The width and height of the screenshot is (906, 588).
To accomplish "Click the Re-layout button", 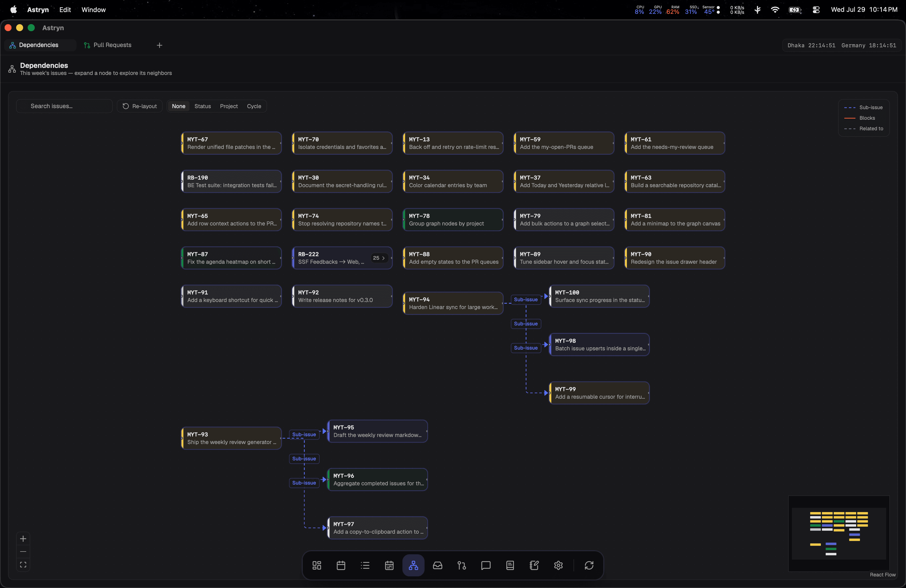I will (140, 106).
